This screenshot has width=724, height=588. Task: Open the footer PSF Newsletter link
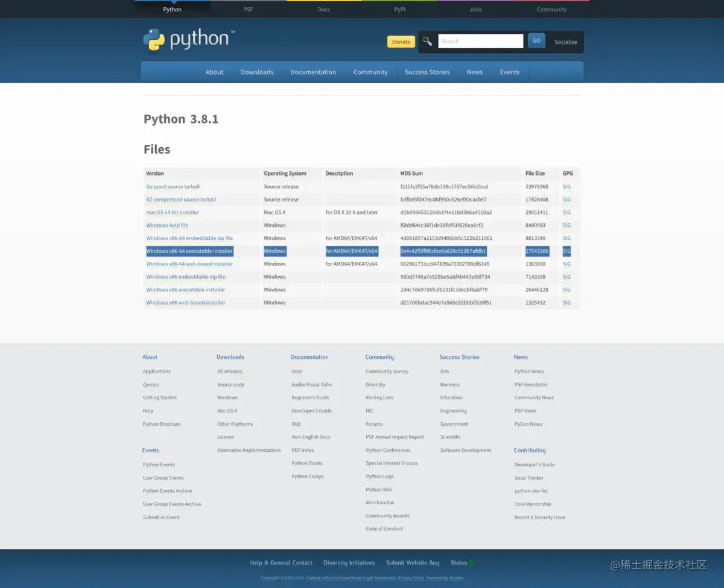coord(532,385)
